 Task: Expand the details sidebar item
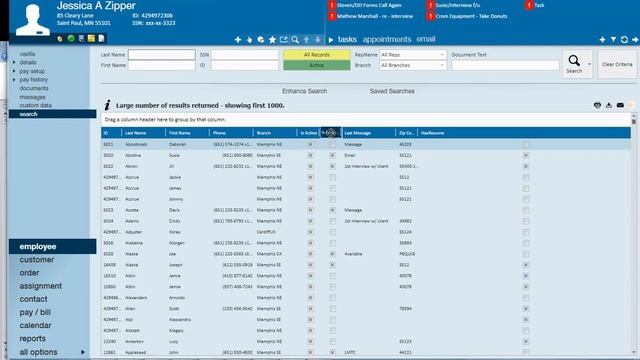click(x=15, y=62)
